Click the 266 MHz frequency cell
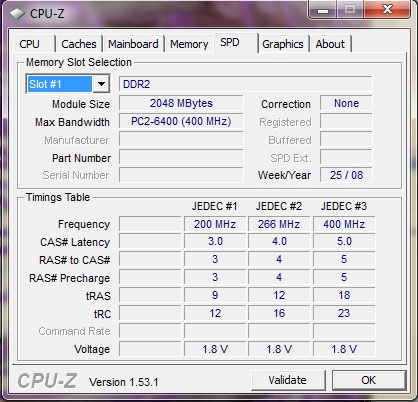 click(279, 224)
